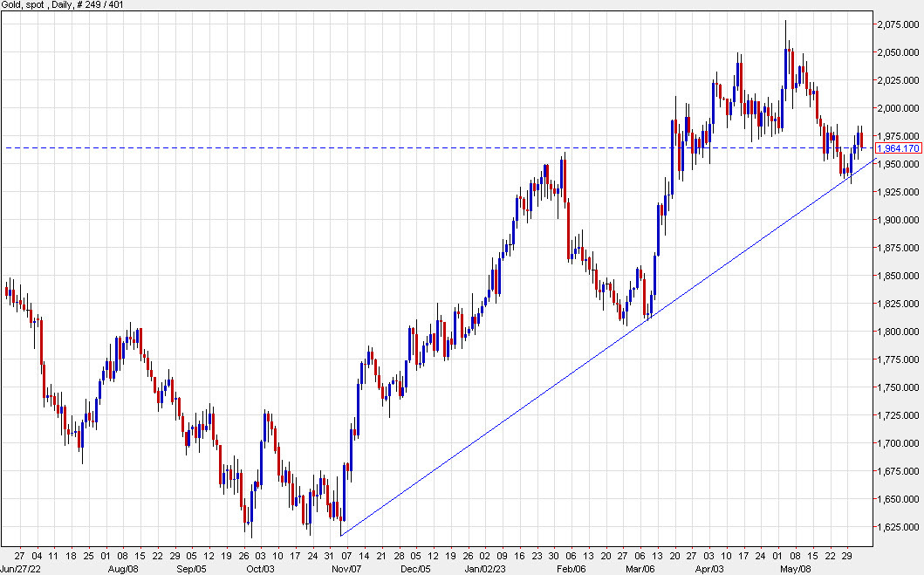Click the current price label 1,964.170

point(899,148)
